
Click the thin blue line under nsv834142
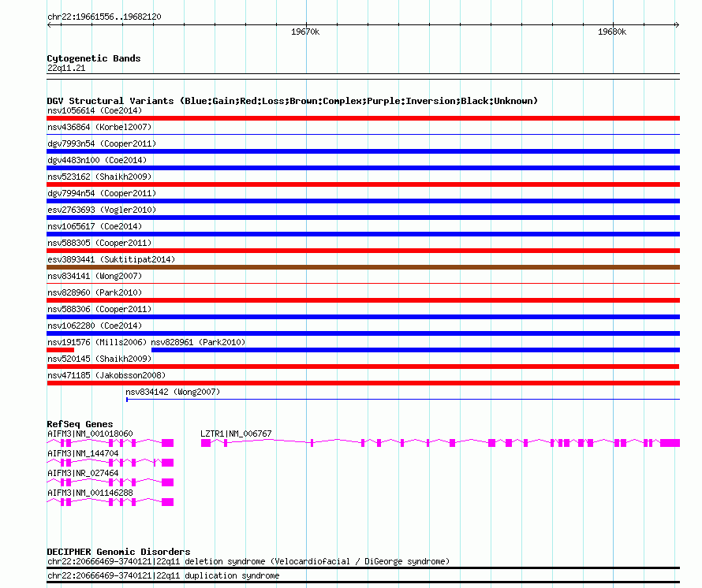pos(403,399)
